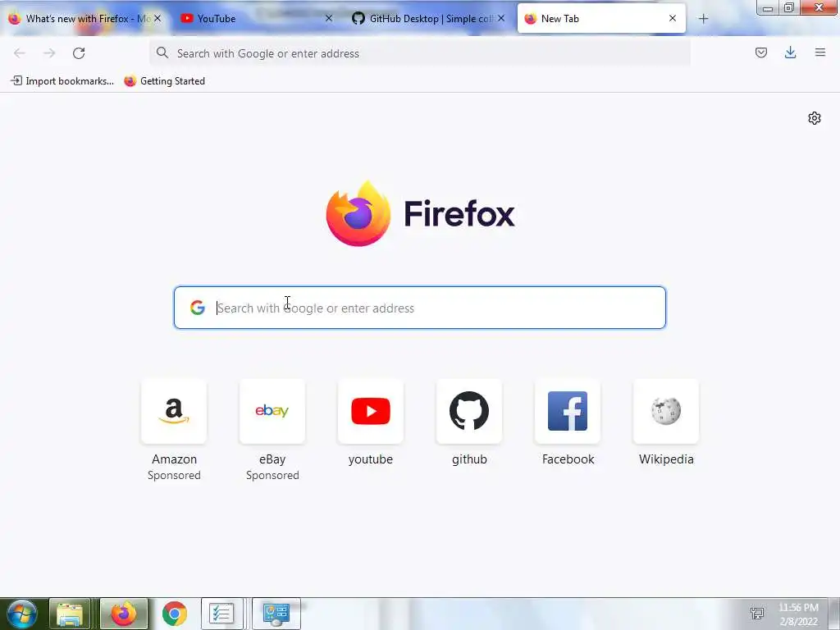Click the browser Back arrow button
The image size is (840, 630).
20,53
